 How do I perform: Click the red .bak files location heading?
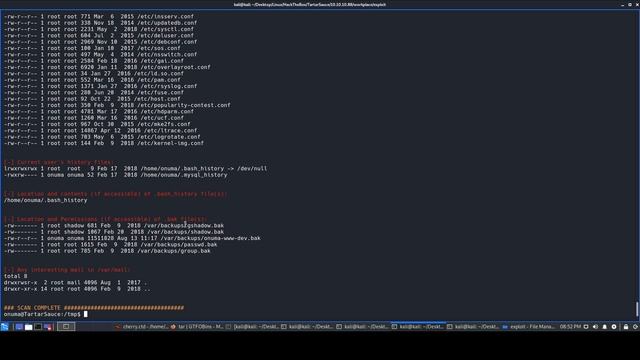point(105,219)
